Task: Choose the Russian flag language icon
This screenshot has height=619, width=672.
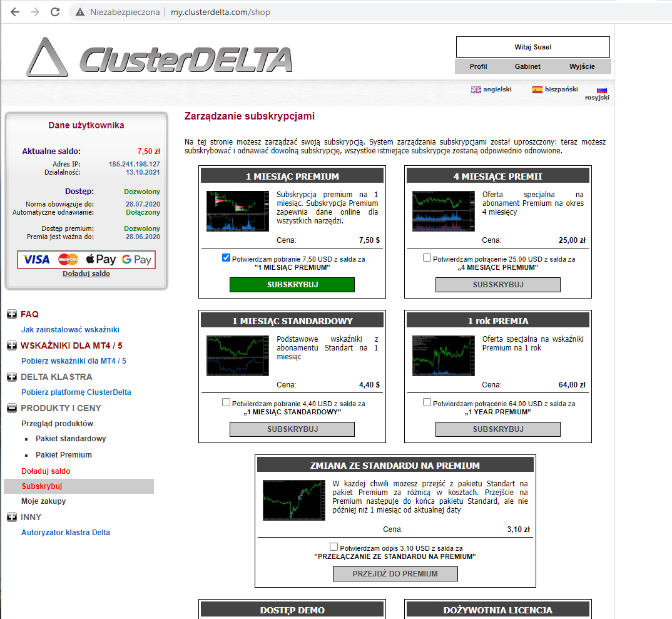Action: 601,90
